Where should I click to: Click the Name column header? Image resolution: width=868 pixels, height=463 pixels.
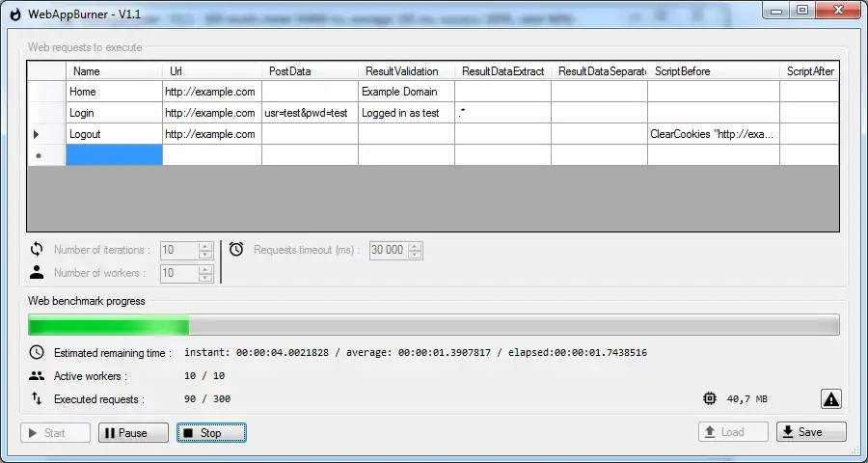click(x=114, y=70)
